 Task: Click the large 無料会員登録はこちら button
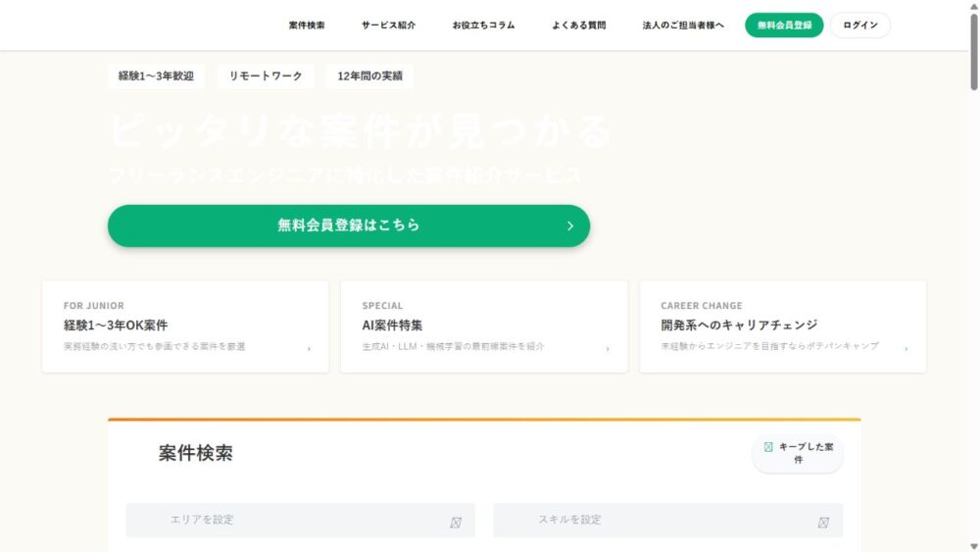click(x=349, y=226)
